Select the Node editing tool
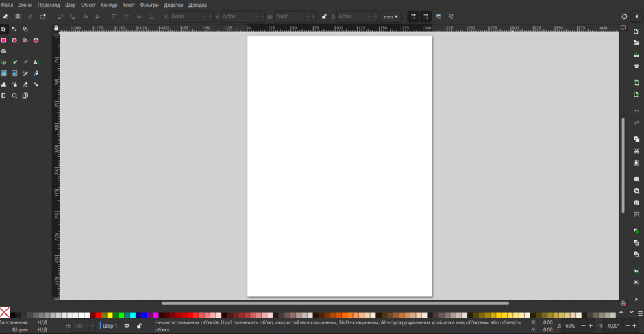The width and height of the screenshot is (644, 334). coord(14,29)
